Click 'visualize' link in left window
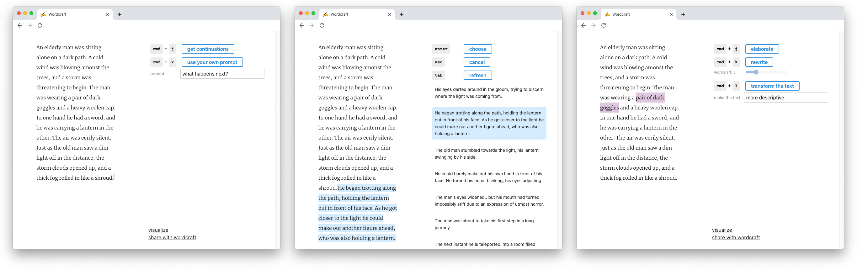This screenshot has width=868, height=270. pos(158,230)
